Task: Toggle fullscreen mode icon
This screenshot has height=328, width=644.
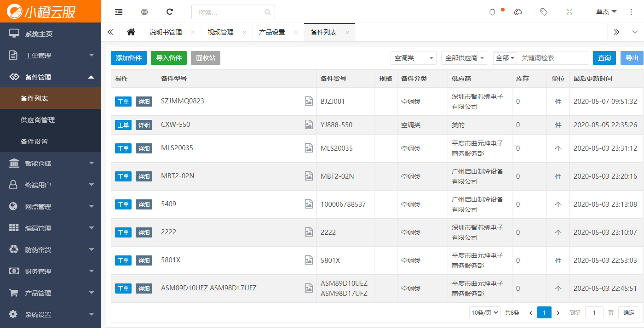Action: coord(569,12)
